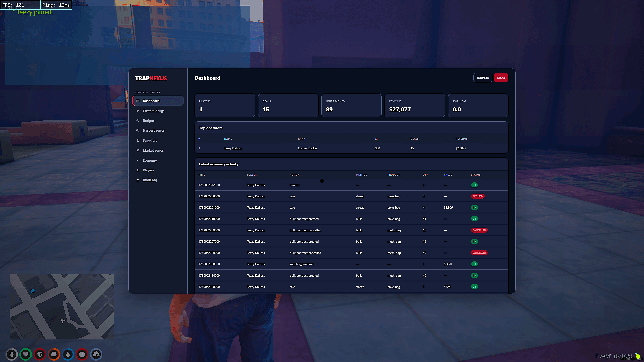
Task: Click the heart health HUD icon
Action: click(26, 354)
